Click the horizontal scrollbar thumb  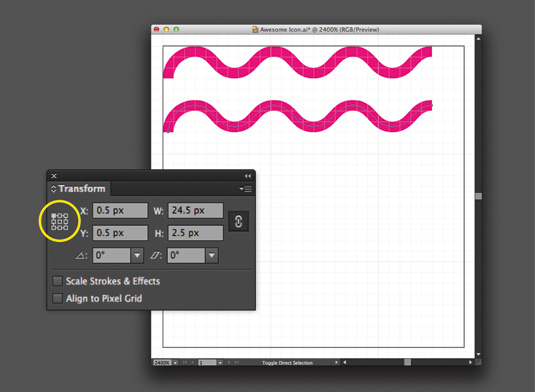pos(407,362)
